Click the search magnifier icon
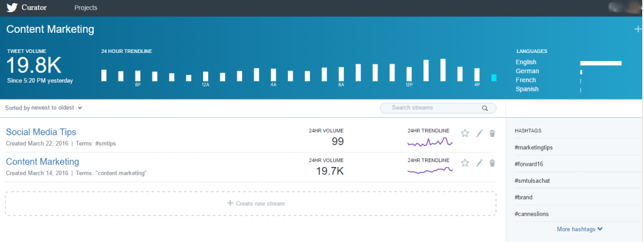644x242 pixels. [485, 108]
